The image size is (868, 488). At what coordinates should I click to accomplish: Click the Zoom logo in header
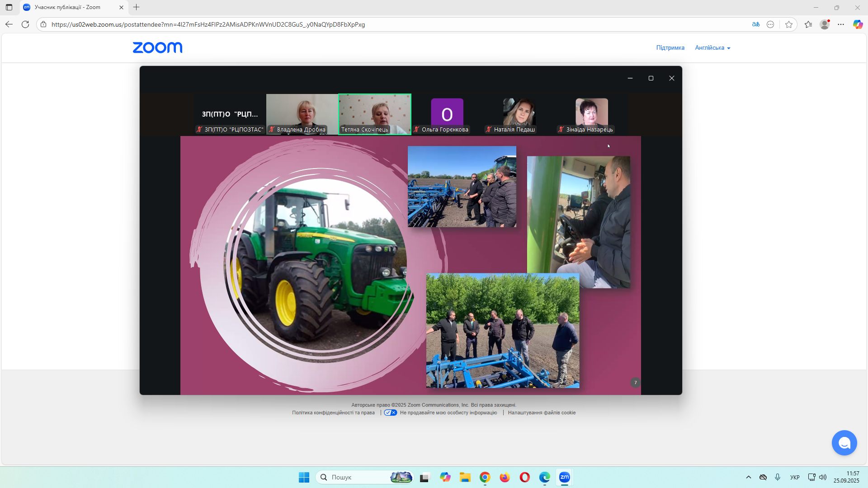(157, 47)
